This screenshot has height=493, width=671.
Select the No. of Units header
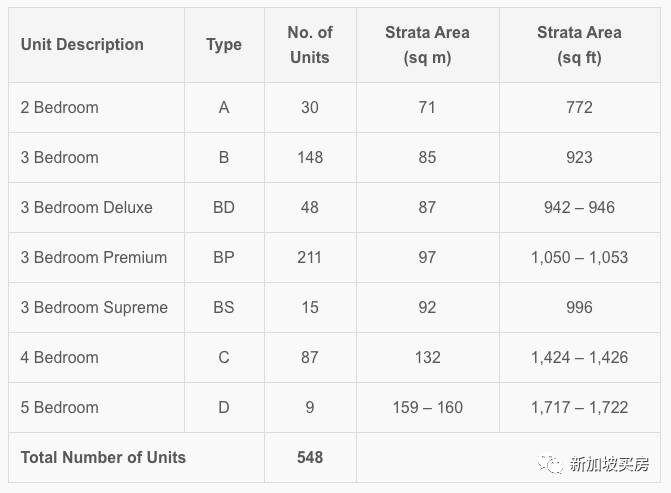[x=310, y=45]
